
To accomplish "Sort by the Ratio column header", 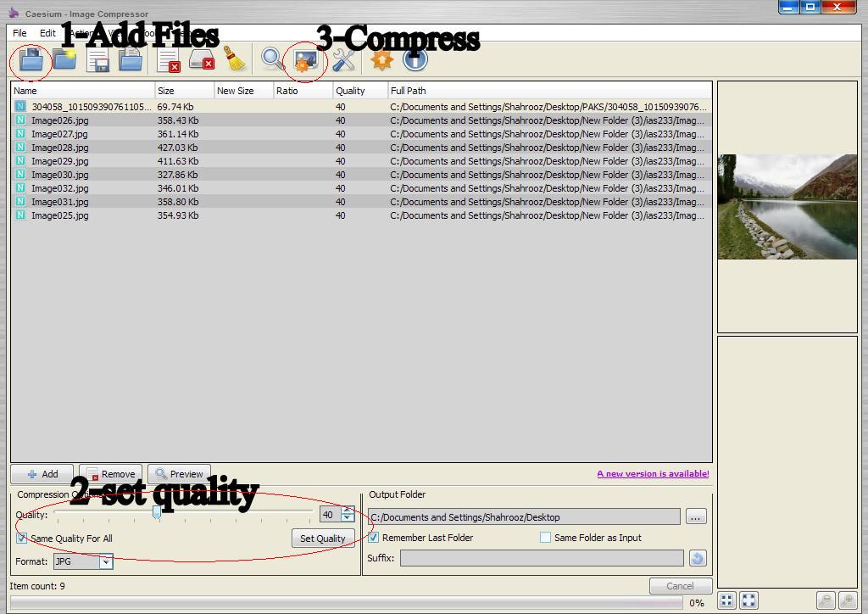I will (x=303, y=91).
